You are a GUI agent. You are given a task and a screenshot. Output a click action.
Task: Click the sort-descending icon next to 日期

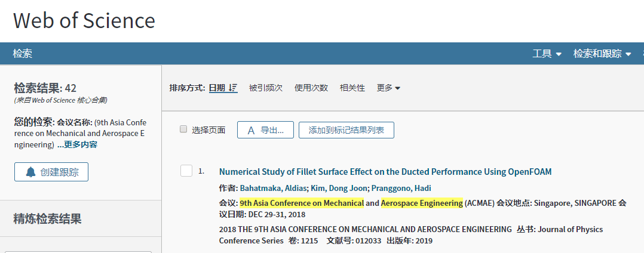tap(233, 88)
